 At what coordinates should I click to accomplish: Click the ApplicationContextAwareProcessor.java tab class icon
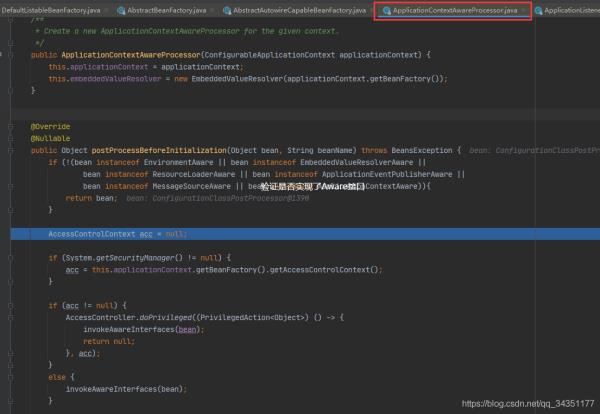(x=387, y=11)
